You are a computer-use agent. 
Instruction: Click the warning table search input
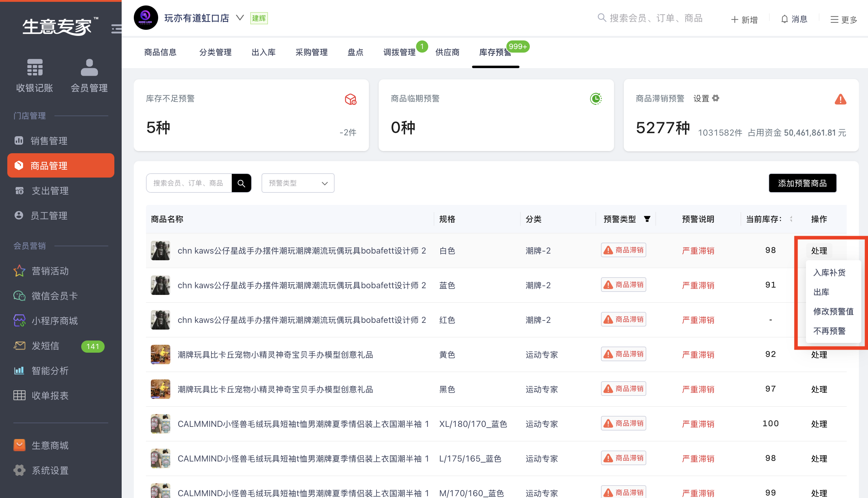[x=189, y=183]
